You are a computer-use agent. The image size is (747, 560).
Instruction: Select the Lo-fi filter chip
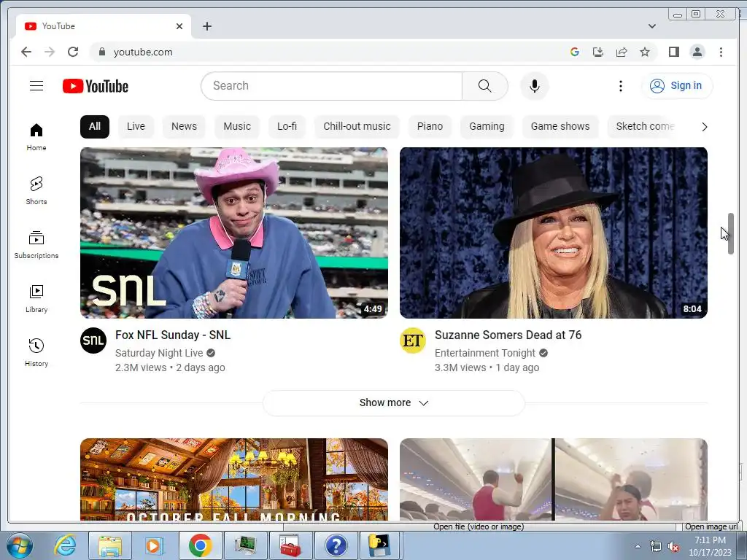[287, 126]
